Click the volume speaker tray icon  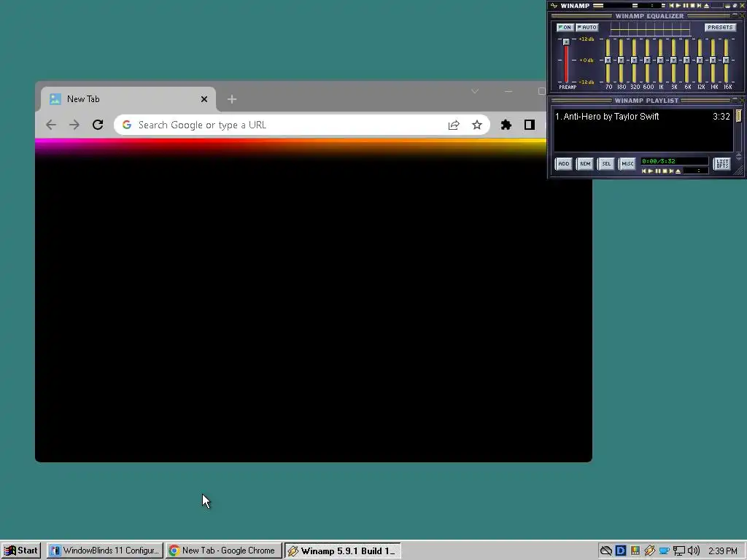pos(694,551)
